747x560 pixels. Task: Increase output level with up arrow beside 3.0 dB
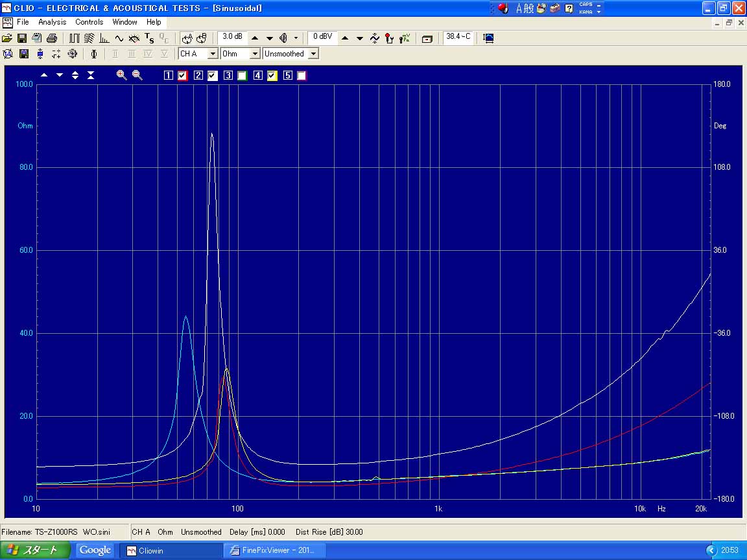tap(255, 38)
